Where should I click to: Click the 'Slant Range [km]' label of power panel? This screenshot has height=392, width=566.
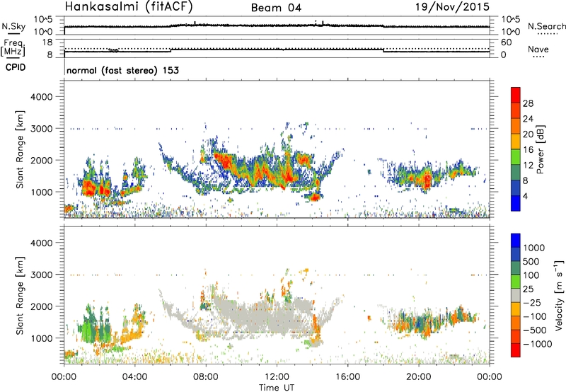tap(20, 149)
